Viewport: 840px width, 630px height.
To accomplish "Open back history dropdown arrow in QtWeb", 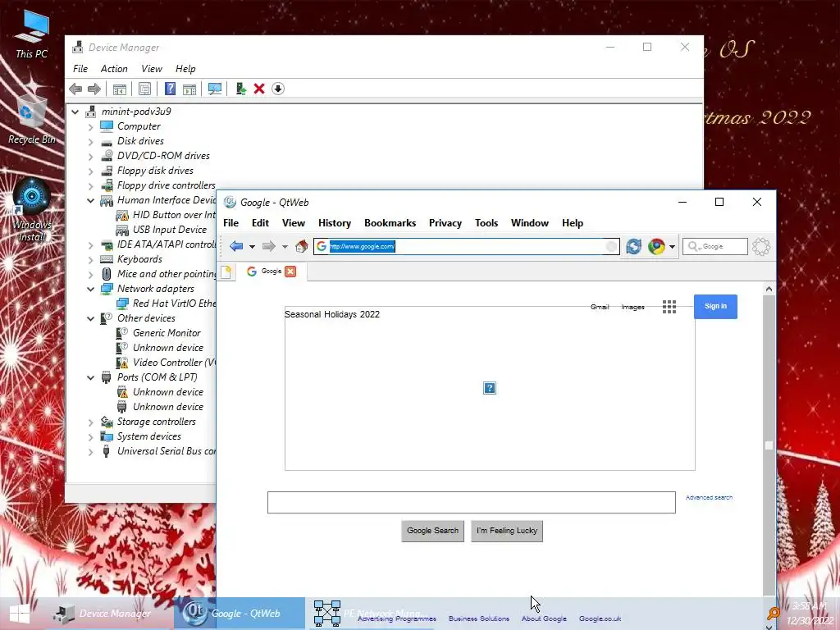I will coord(252,247).
